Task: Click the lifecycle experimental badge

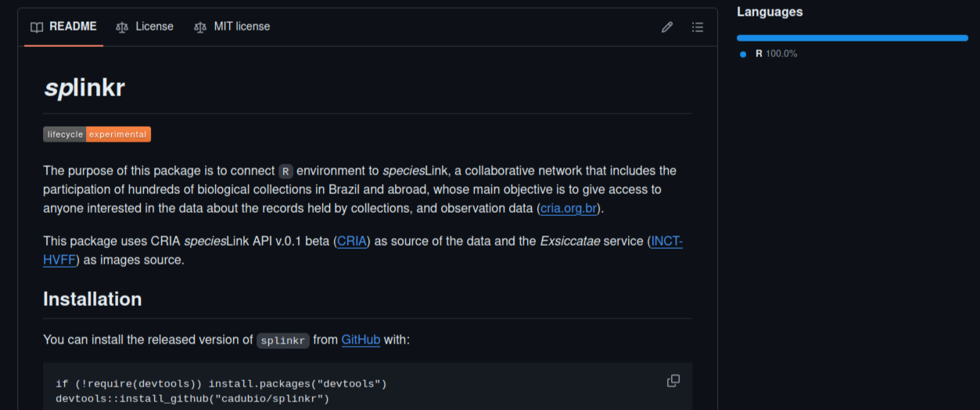Action: (97, 135)
